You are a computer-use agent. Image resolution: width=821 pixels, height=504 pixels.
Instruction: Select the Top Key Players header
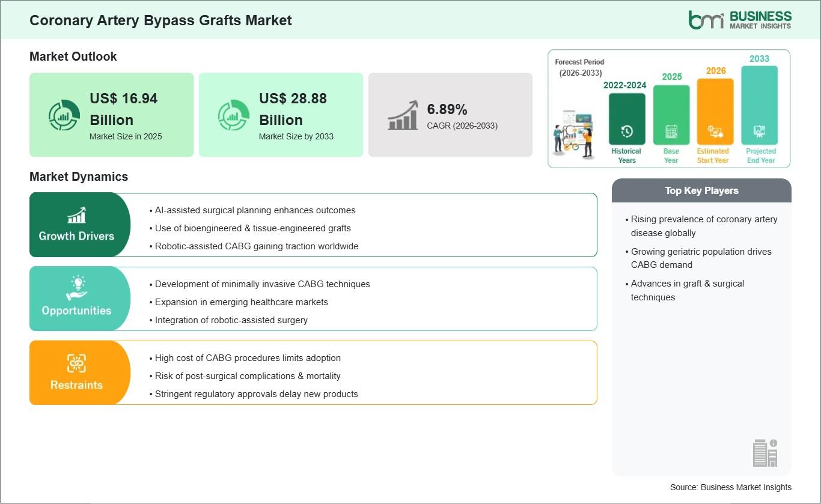pos(701,190)
